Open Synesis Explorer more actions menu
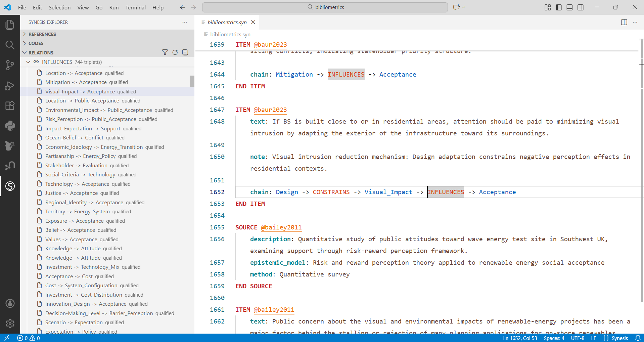This screenshot has width=644, height=342. point(185,22)
